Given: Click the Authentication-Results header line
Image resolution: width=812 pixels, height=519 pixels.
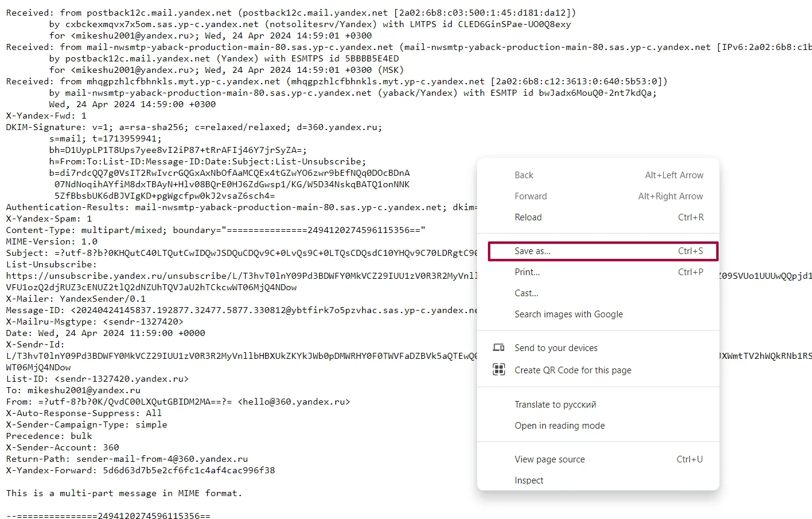Looking at the screenshot, I should (242, 207).
